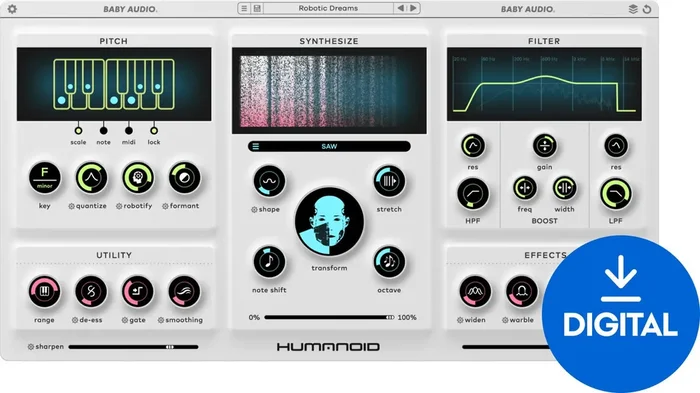Click the boost gain knob
The width and height of the screenshot is (700, 393).
click(545, 146)
